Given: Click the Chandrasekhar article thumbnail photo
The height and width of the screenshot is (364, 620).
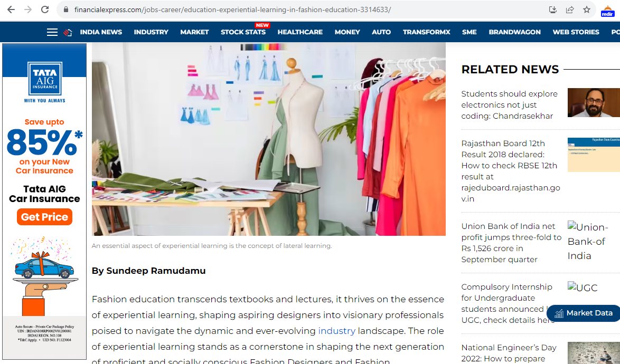Looking at the screenshot, I should (x=594, y=103).
